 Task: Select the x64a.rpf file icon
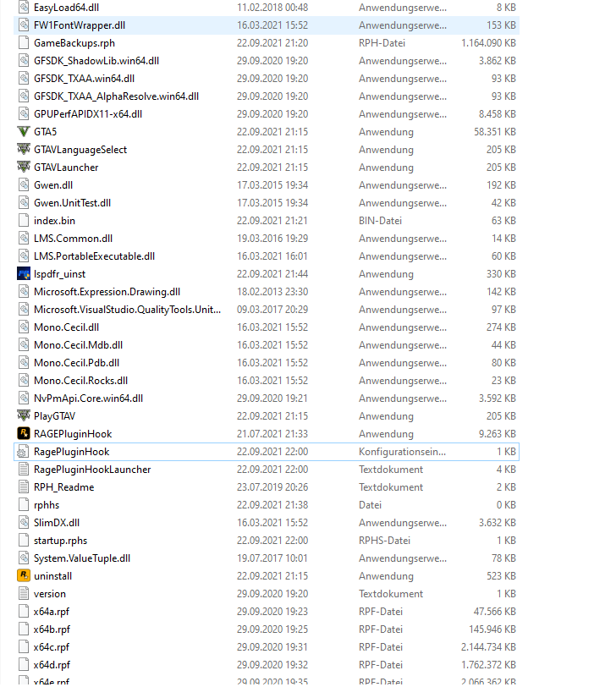coord(24,611)
